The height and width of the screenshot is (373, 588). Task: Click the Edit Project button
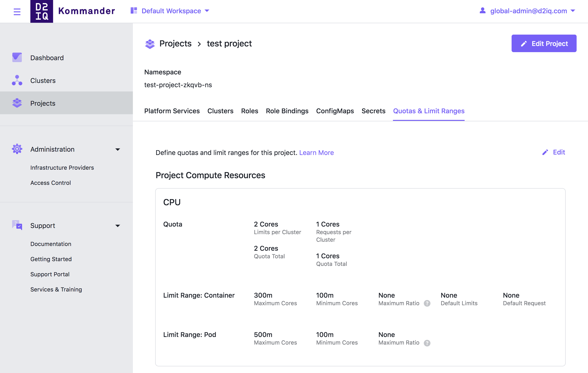pos(544,43)
